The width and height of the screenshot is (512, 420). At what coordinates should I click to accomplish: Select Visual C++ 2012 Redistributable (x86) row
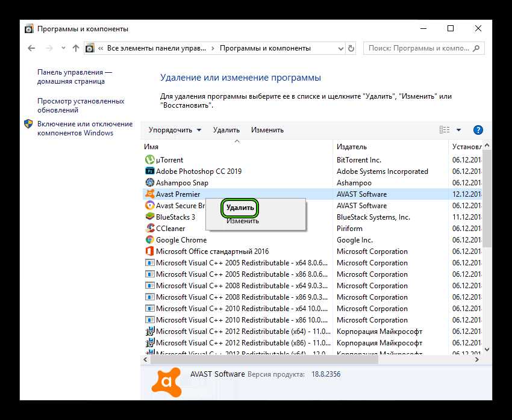tap(243, 343)
